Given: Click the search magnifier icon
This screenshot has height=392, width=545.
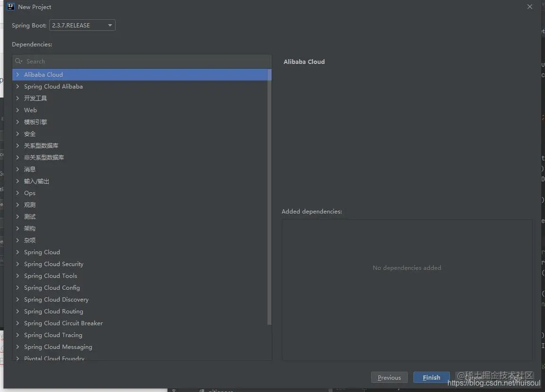Looking at the screenshot, I should [x=18, y=61].
